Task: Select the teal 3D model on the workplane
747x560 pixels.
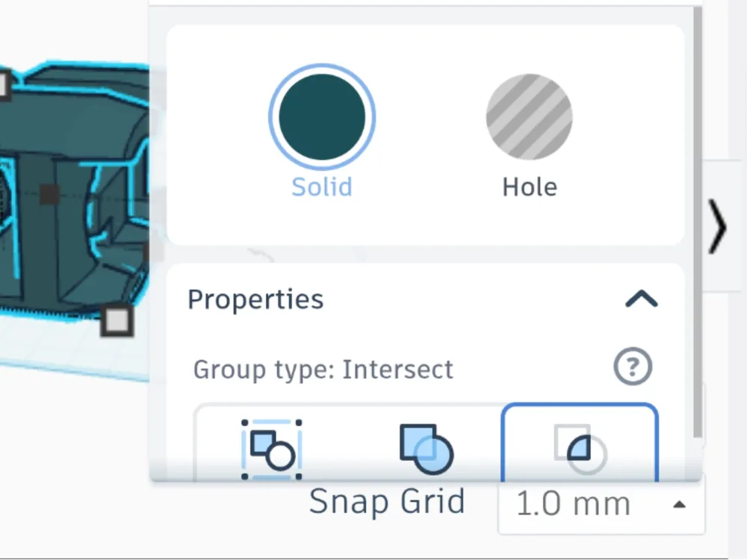Action: [x=72, y=190]
